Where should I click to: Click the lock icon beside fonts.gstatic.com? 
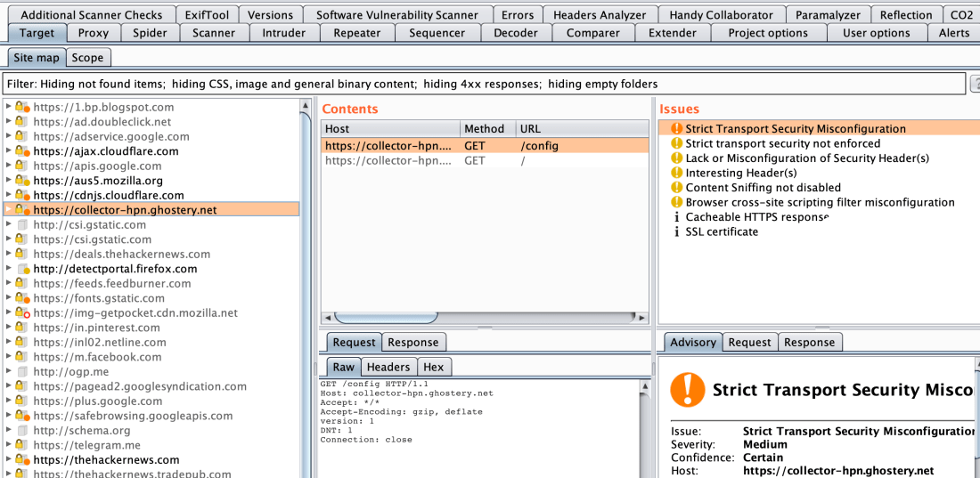pyautogui.click(x=21, y=299)
